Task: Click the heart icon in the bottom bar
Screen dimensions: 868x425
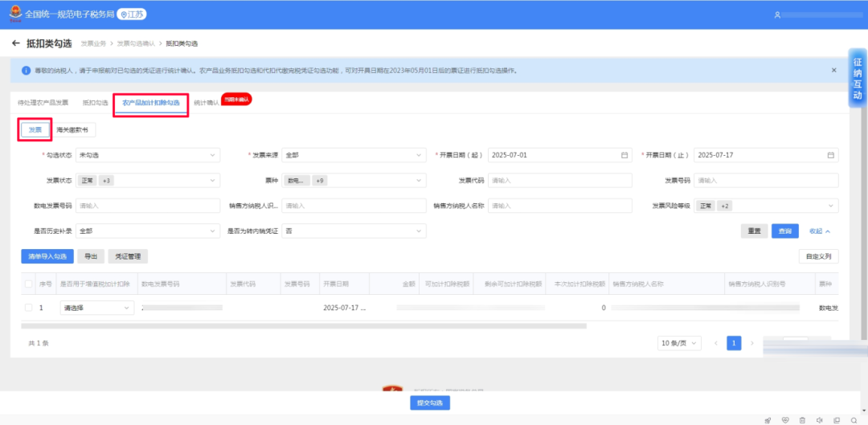Action: [785, 420]
